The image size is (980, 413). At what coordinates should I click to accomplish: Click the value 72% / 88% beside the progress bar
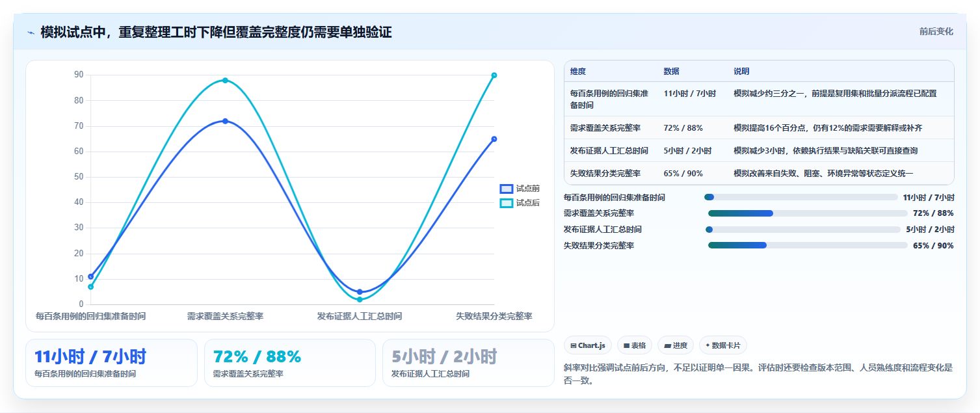pyautogui.click(x=933, y=213)
